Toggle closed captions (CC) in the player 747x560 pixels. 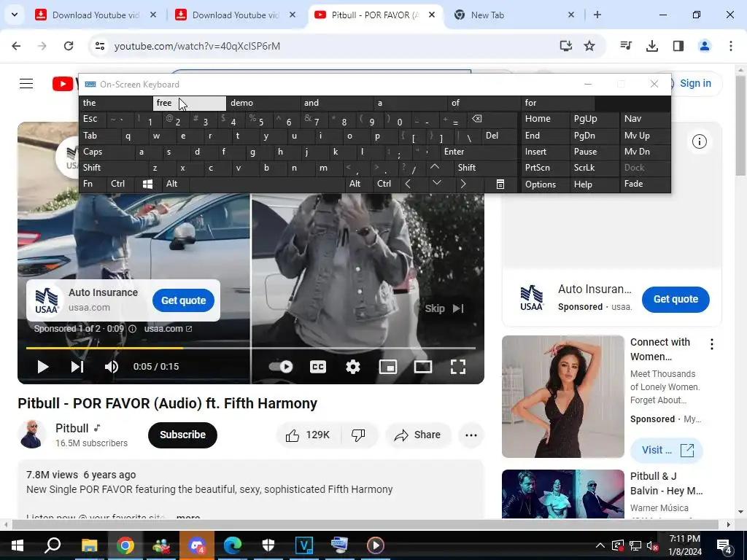pos(318,367)
